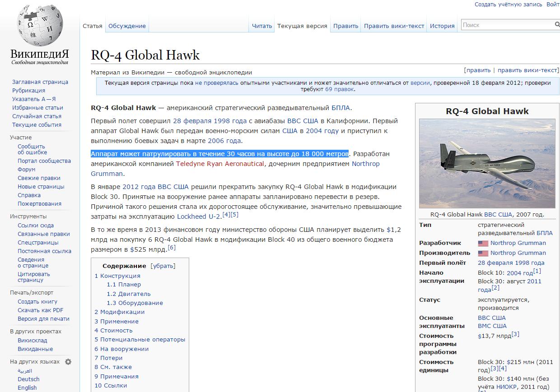The image size is (560, 392).
Task: Open Викисклад project link
Action: [x=33, y=341]
